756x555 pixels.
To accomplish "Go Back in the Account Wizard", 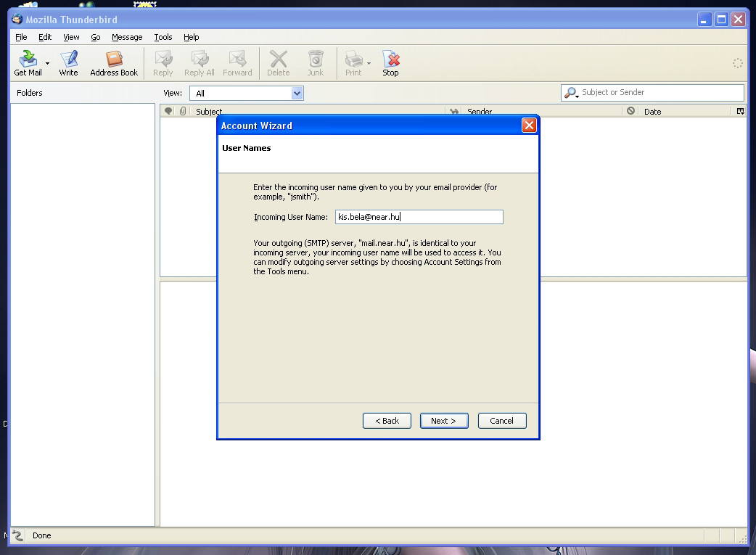I will click(x=387, y=421).
